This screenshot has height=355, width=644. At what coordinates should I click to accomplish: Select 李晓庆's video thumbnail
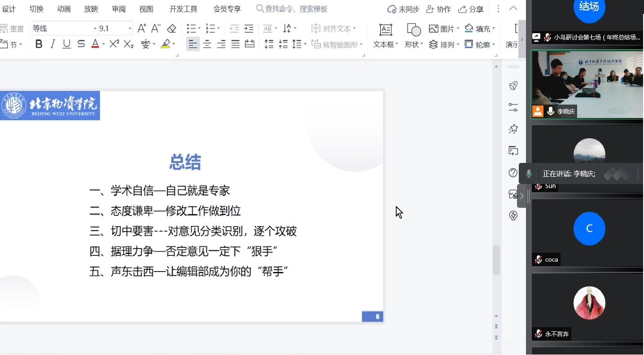coord(587,84)
